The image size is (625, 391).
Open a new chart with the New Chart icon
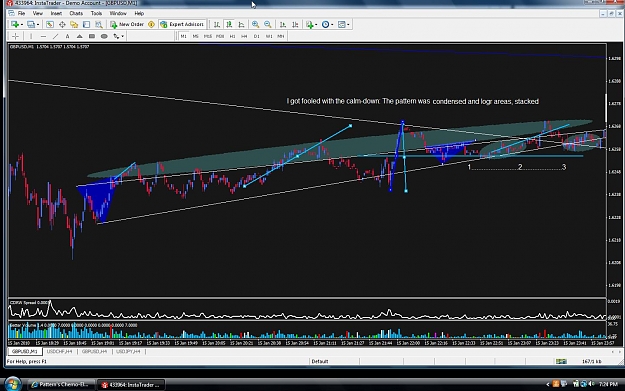click(x=15, y=24)
